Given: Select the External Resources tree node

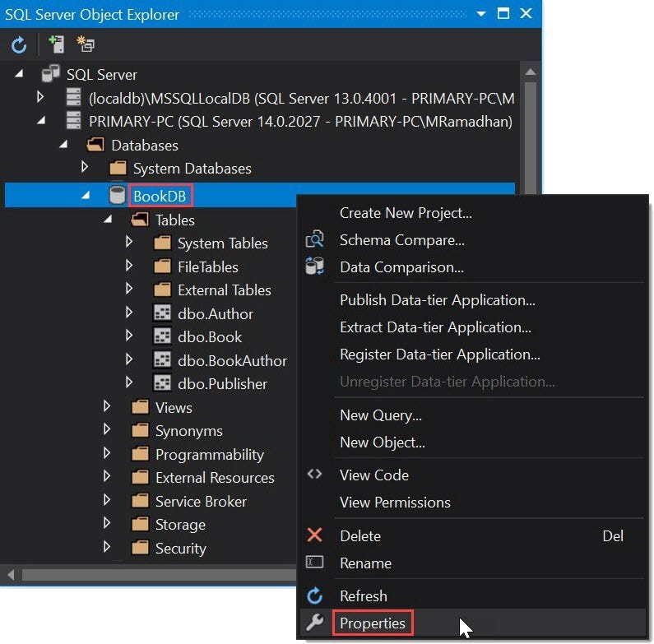Looking at the screenshot, I should tap(215, 478).
